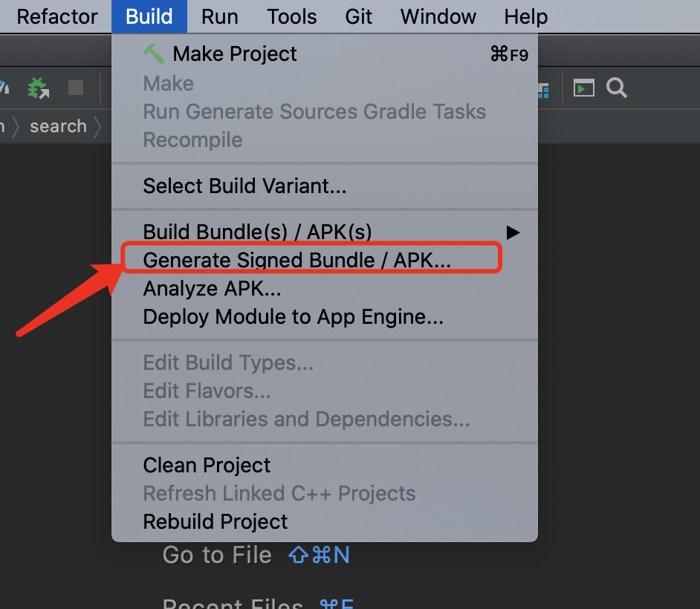The image size is (700, 609).
Task: Open the Git menu
Action: [358, 16]
